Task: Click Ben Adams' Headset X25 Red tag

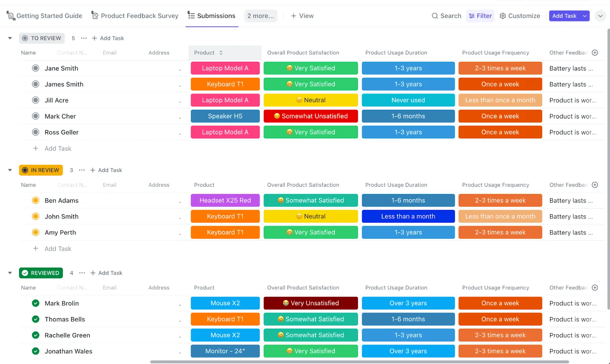Action: [225, 200]
